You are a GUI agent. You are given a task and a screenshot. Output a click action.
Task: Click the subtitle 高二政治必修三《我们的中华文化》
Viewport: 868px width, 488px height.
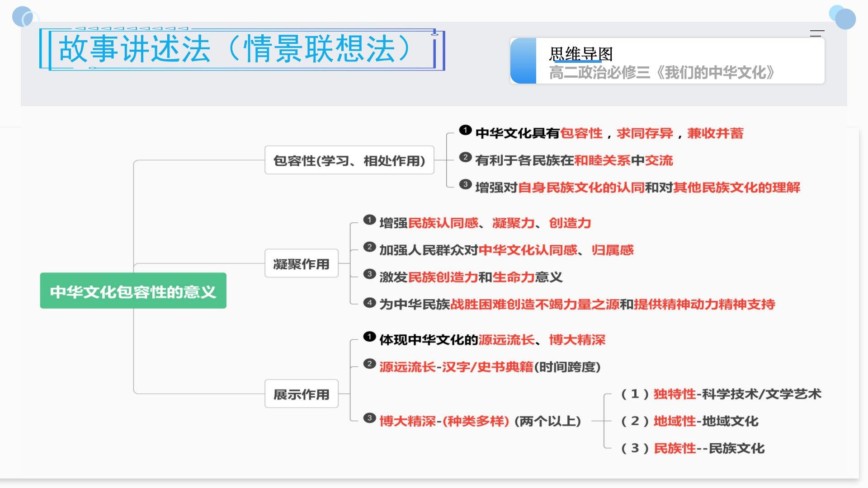point(662,73)
